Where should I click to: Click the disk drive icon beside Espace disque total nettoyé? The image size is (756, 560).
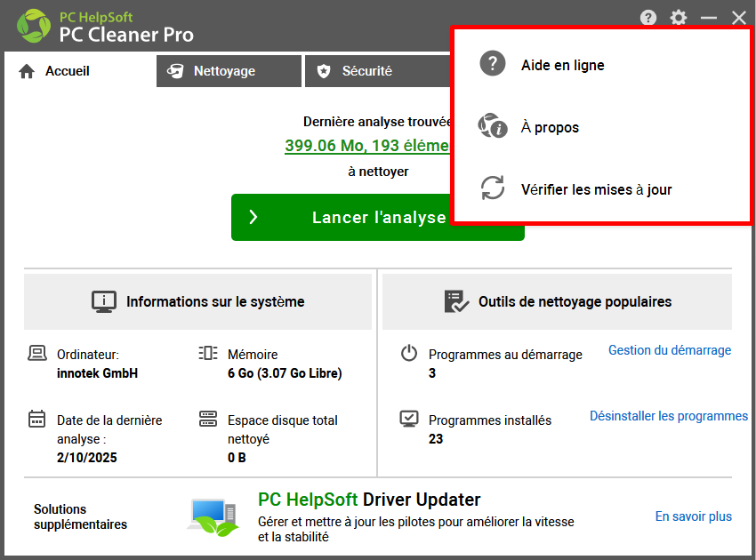(x=208, y=419)
